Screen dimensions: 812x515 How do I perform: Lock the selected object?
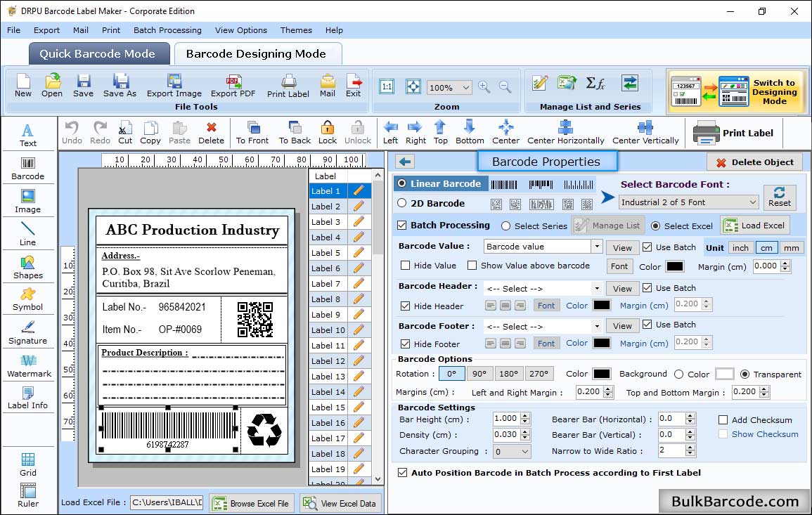pos(328,133)
